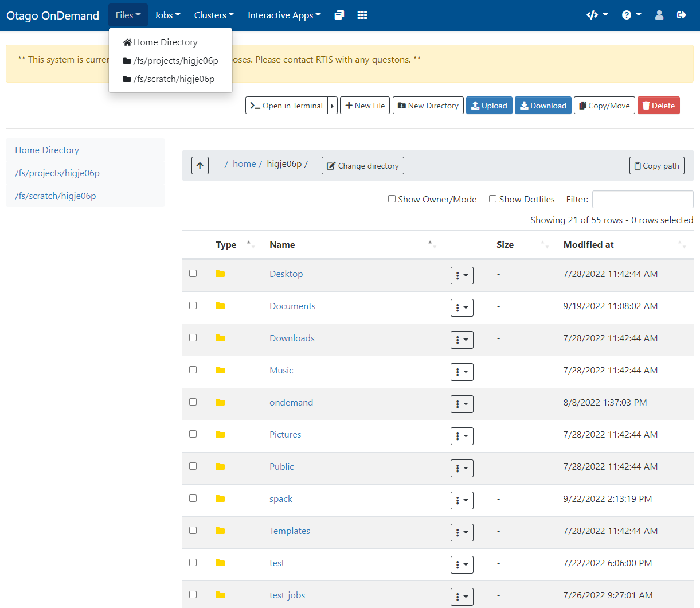
Task: Select the checkbox next to Desktop folder
Action: tap(193, 274)
